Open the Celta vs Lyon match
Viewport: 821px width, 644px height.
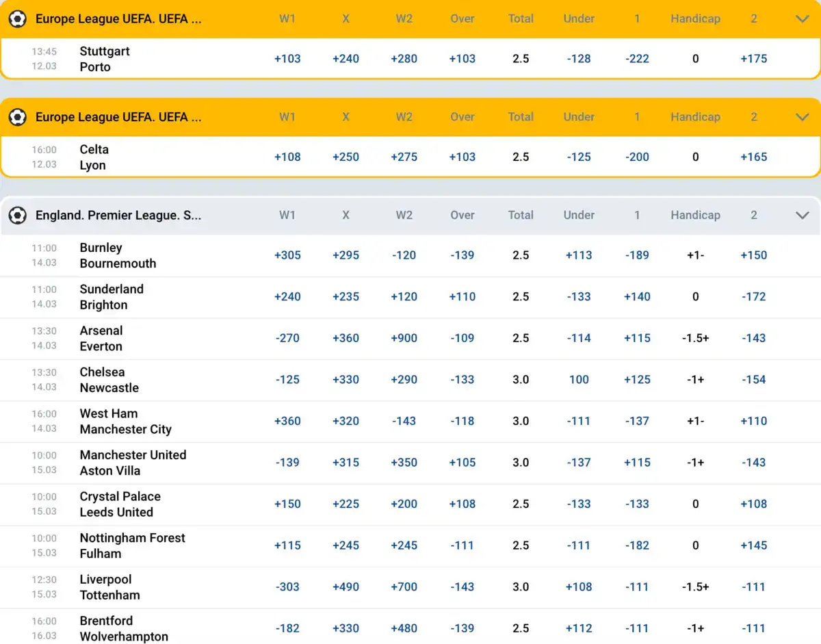94,157
